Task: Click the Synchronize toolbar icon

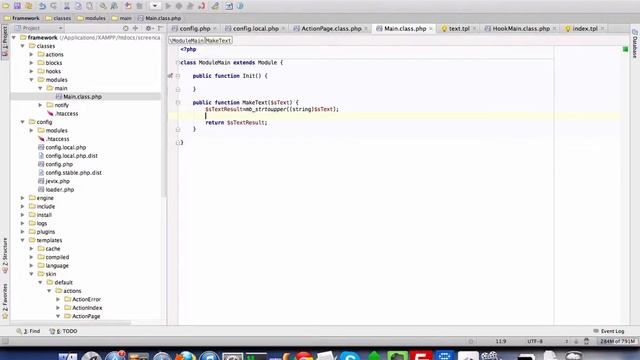Action: (x=29, y=6)
